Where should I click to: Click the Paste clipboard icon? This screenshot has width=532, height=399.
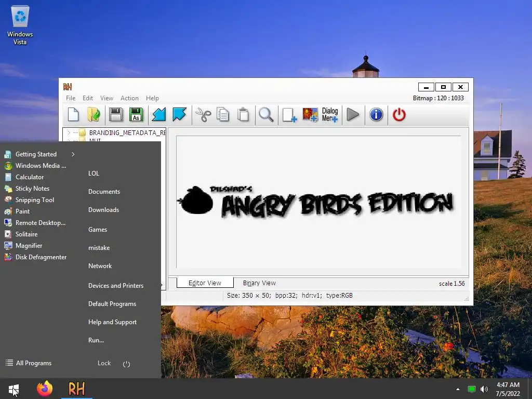243,115
